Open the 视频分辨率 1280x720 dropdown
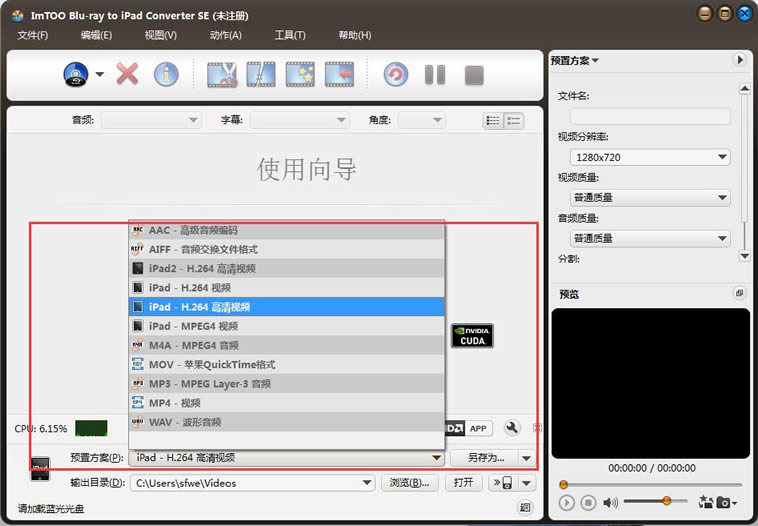758x526 pixels. pos(650,157)
